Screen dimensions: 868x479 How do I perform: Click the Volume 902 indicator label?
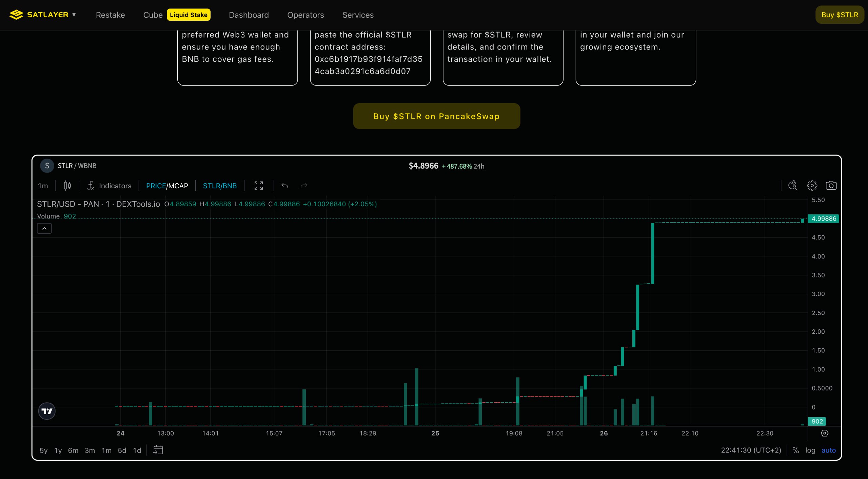click(x=56, y=216)
